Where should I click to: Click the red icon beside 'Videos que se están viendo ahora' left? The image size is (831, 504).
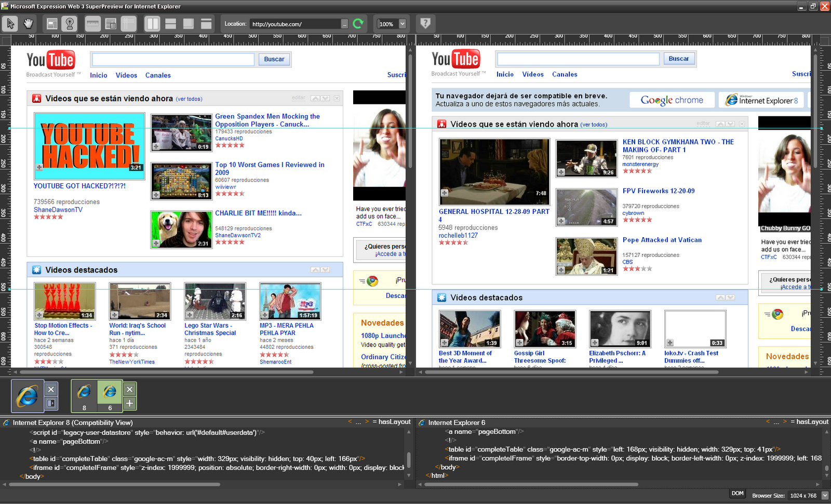36,98
